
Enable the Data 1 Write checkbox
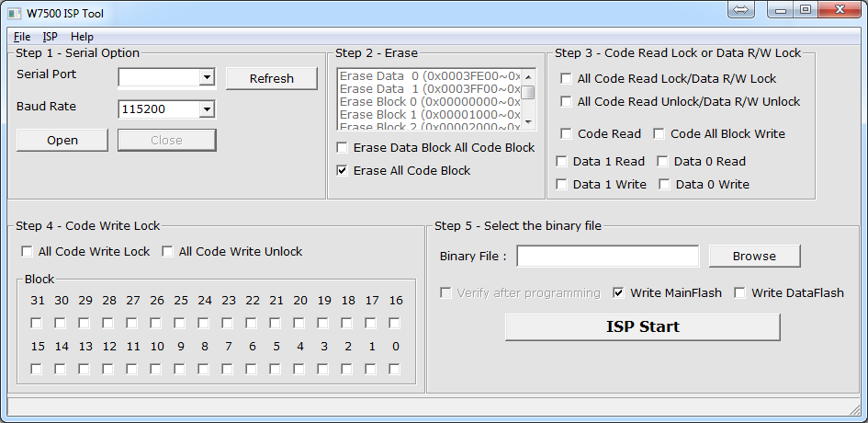click(x=561, y=184)
